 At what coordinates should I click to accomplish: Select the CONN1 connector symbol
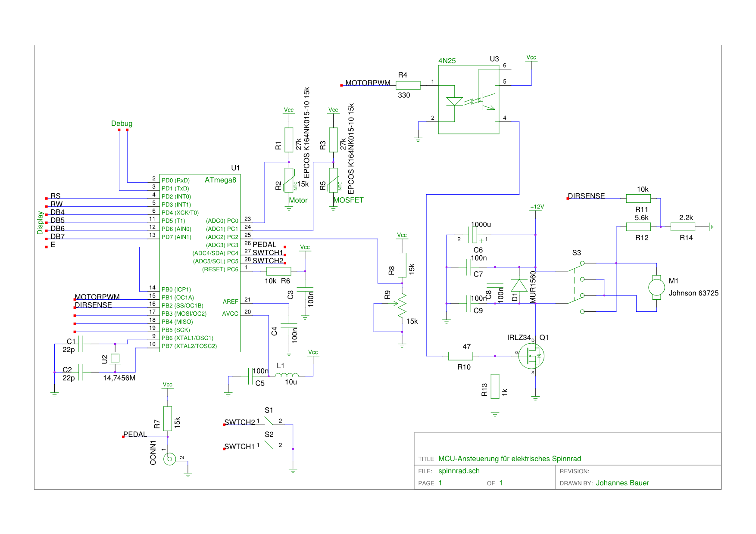click(170, 459)
